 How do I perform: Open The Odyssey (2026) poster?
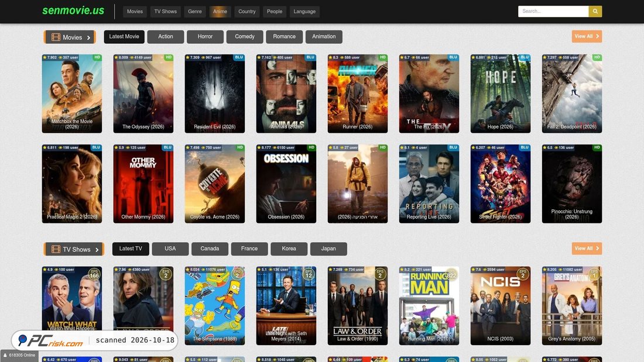pyautogui.click(x=143, y=94)
